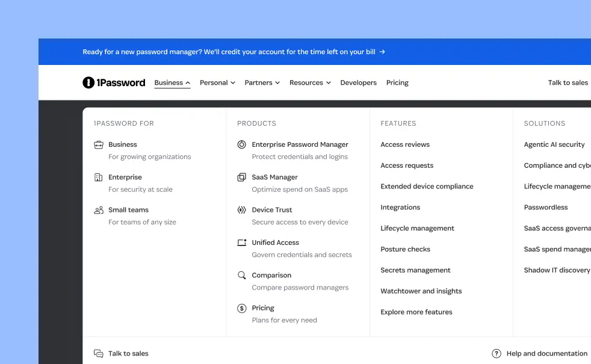Click the 1Password logo
The width and height of the screenshot is (591, 364).
pyautogui.click(x=114, y=82)
